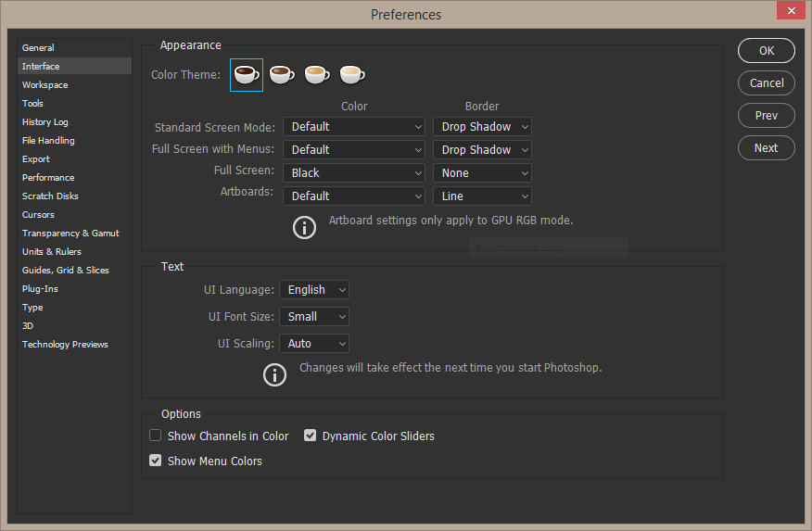Open Guides, Grid & Slices preferences
The width and height of the screenshot is (812, 531).
(x=74, y=271)
